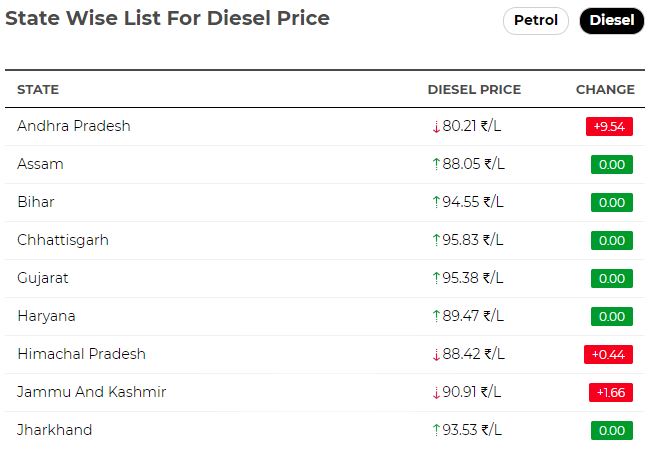Click the STATE column header
Image resolution: width=665 pixels, height=452 pixels.
[38, 89]
